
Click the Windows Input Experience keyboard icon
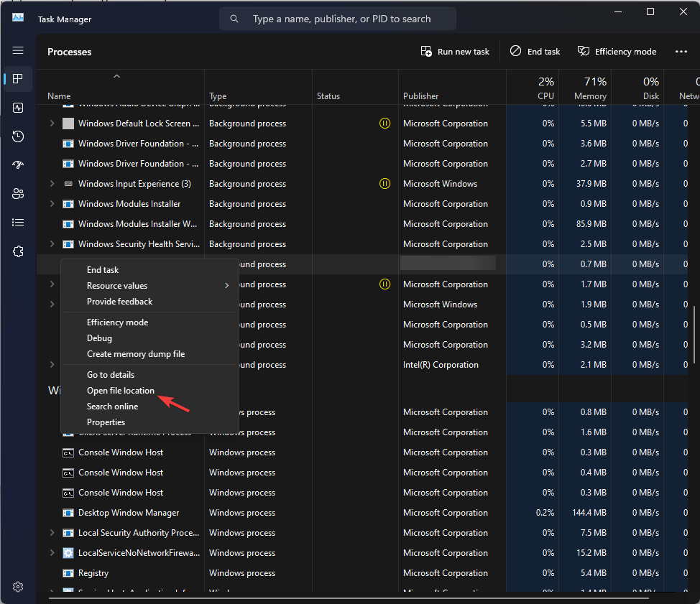point(68,184)
